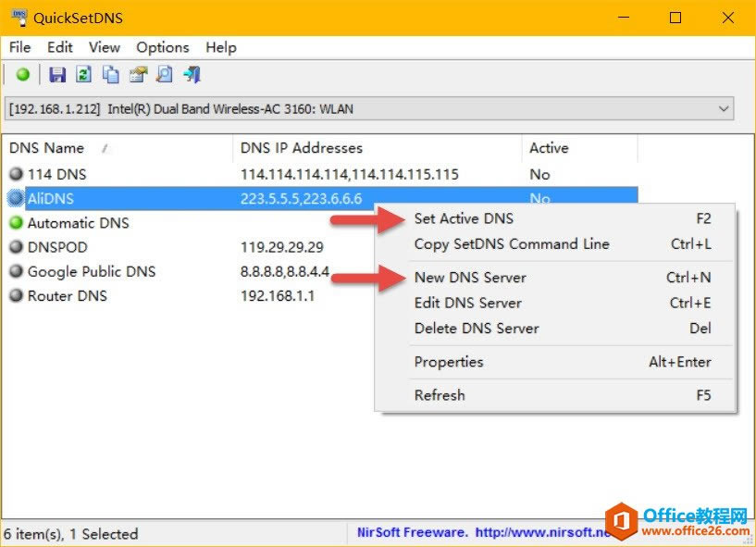
Task: Click the Find magnifier icon in toolbar
Action: [x=165, y=75]
